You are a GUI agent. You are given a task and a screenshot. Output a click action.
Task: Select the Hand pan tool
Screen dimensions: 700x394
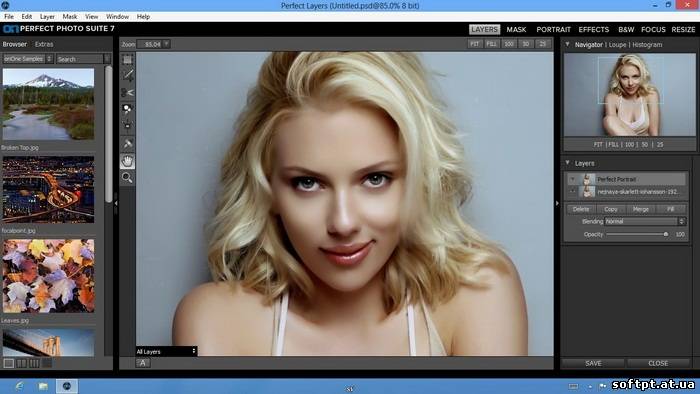(x=128, y=161)
